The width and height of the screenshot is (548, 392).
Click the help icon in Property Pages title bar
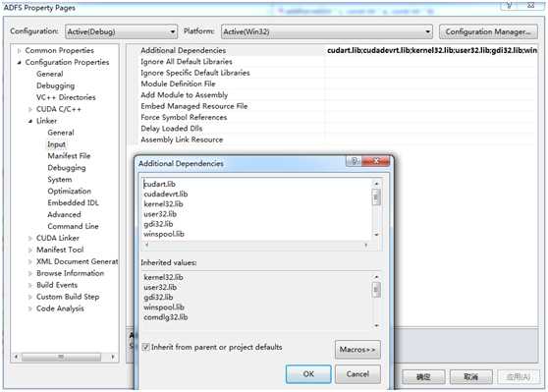click(x=509, y=5)
